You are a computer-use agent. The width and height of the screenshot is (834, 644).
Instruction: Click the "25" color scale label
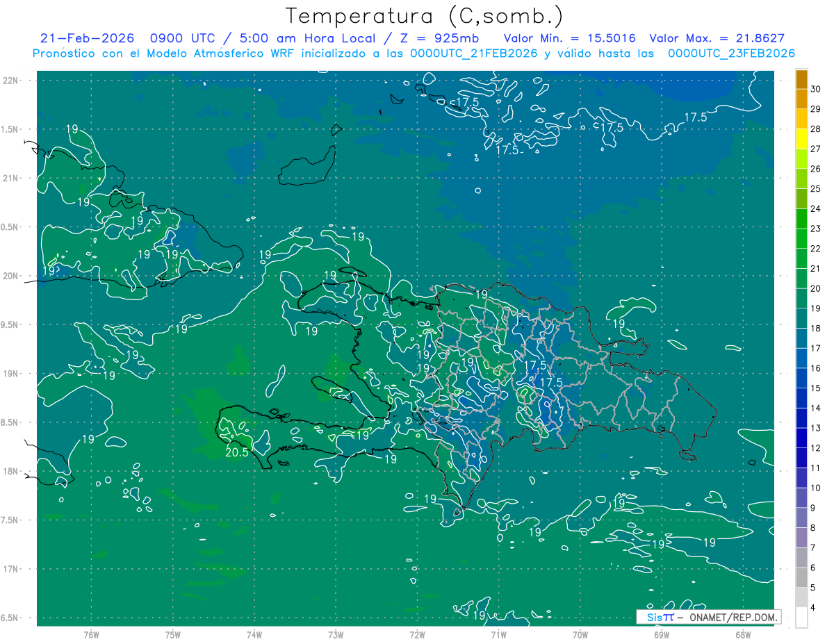click(x=816, y=188)
